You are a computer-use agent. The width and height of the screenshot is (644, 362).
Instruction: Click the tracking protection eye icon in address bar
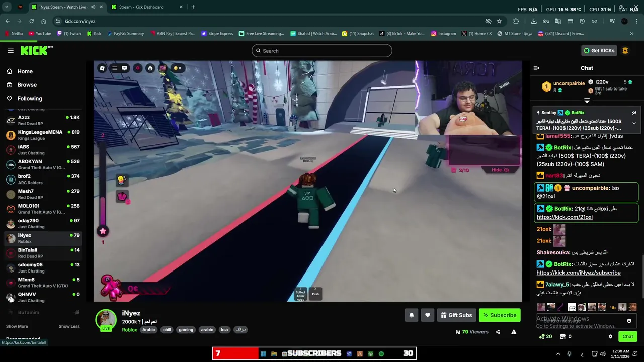488,21
